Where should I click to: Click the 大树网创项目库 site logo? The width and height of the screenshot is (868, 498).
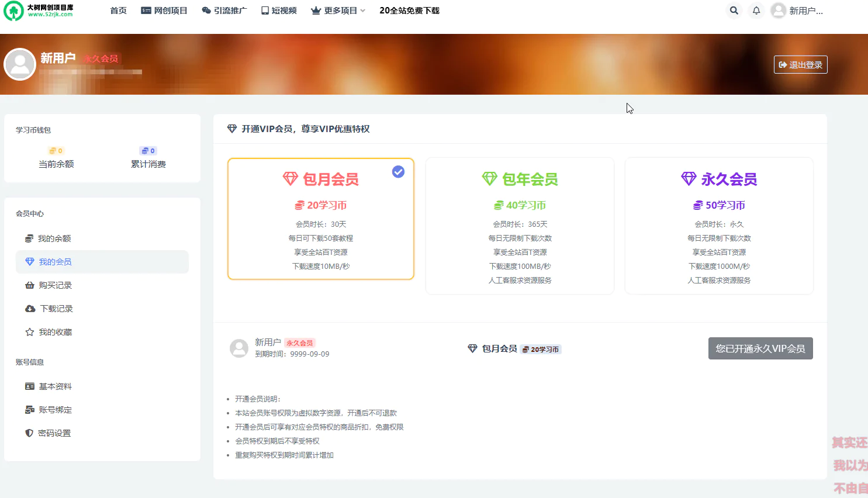pyautogui.click(x=39, y=11)
